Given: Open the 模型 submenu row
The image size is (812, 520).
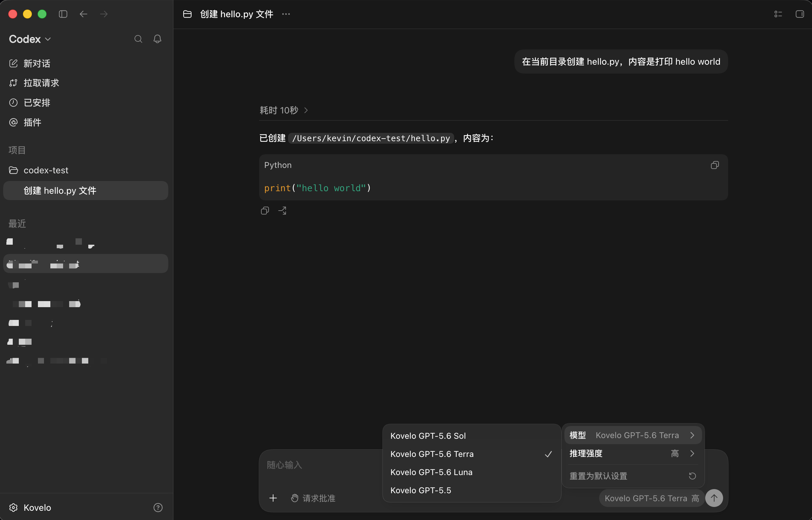Looking at the screenshot, I should (x=633, y=435).
